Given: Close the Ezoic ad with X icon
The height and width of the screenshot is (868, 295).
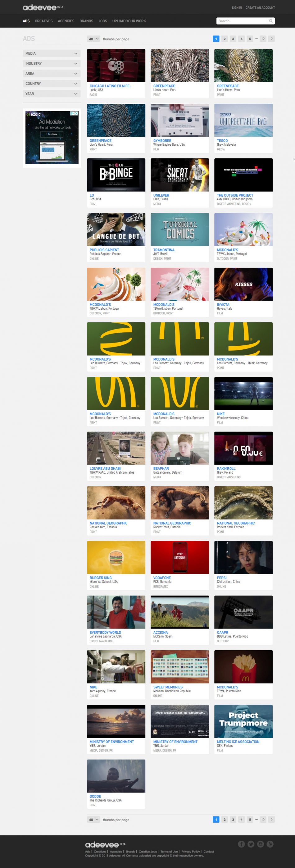Looking at the screenshot, I should click(76, 114).
